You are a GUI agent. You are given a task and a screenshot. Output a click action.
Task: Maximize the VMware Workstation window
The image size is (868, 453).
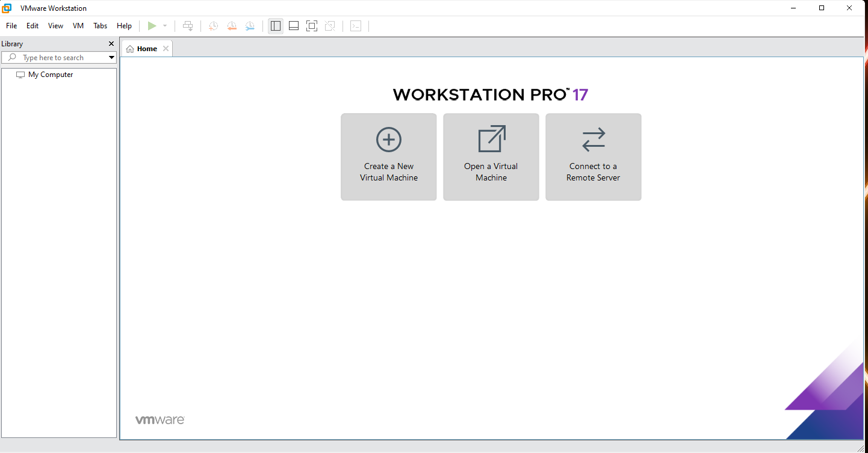[822, 8]
